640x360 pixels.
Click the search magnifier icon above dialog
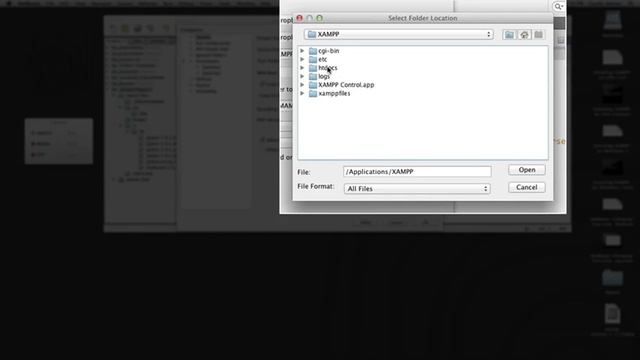[558, 7]
